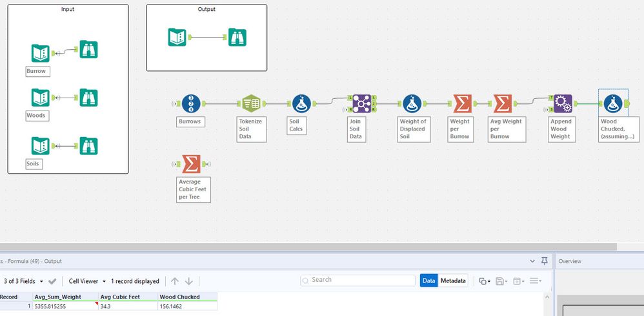Select the Woods Text Input tool icon
The width and height of the screenshot is (644, 316).
coord(40,98)
